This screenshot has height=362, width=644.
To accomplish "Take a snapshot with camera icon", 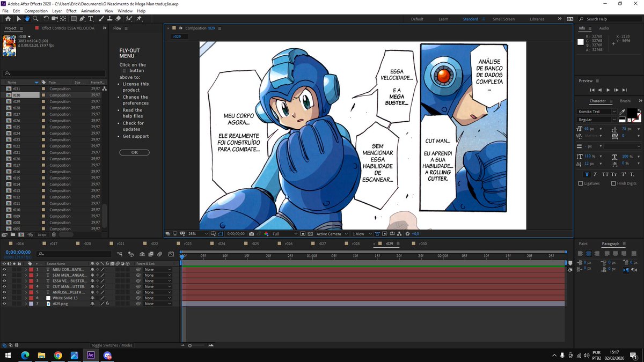I will 251,234.
